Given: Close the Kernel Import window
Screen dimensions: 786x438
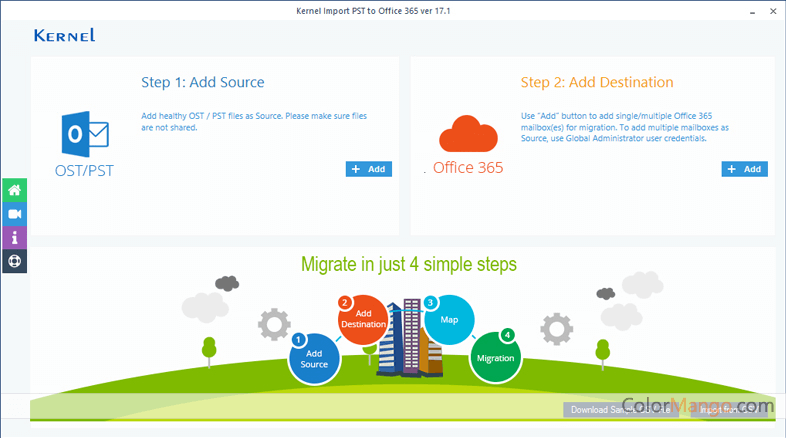Looking at the screenshot, I should point(773,11).
